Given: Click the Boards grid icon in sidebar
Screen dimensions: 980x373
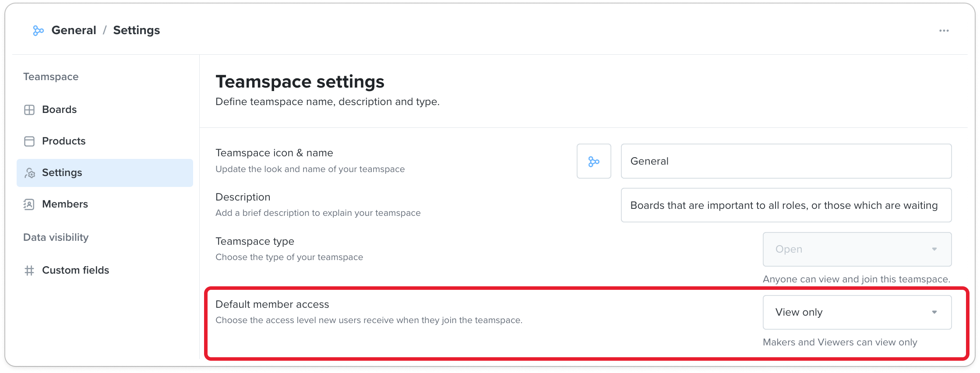Looking at the screenshot, I should click(x=29, y=110).
